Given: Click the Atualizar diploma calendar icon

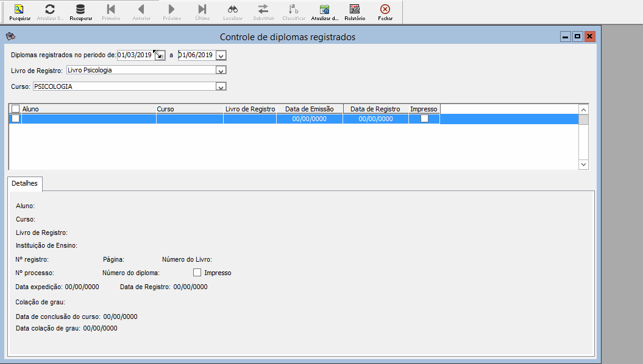Looking at the screenshot, I should click(324, 10).
